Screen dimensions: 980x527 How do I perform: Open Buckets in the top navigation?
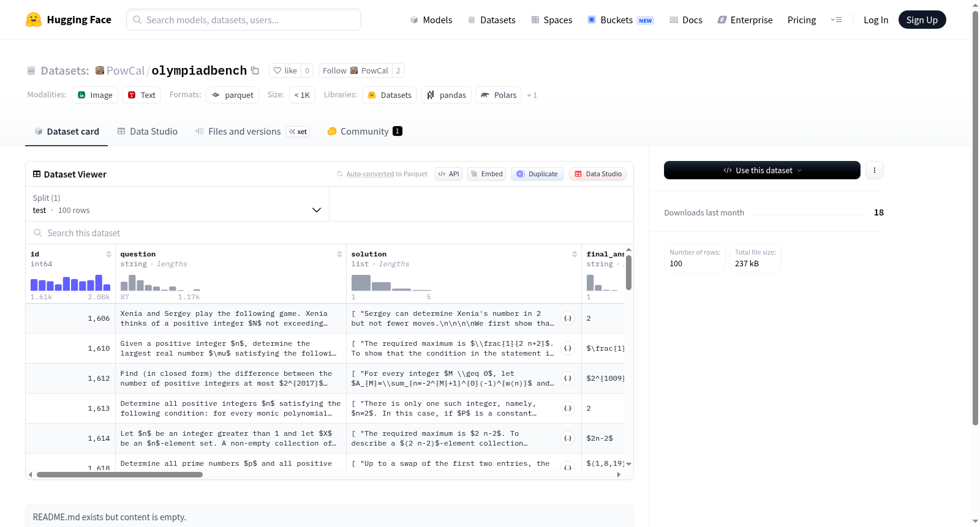coord(620,20)
